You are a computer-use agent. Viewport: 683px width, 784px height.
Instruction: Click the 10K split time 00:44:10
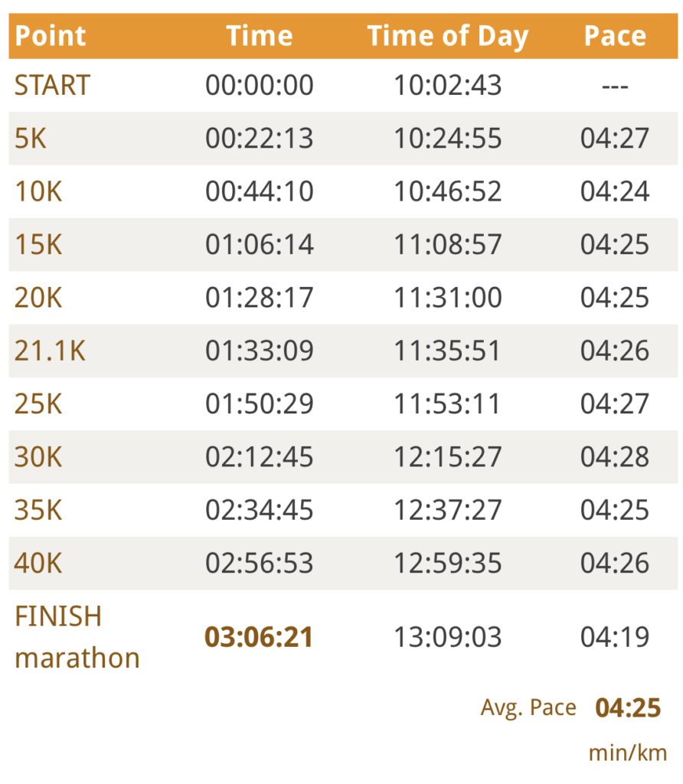click(x=259, y=191)
